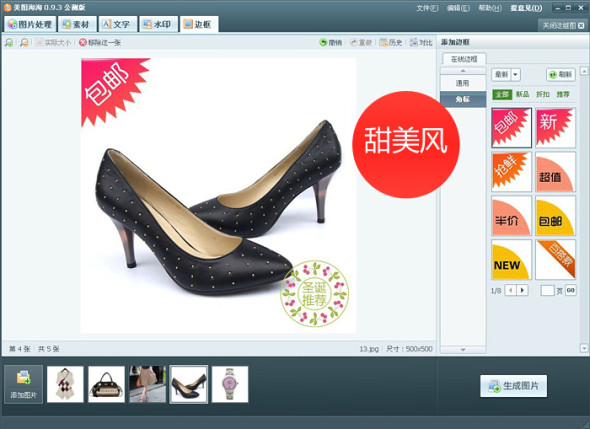Click the 尺寸：500x500 status text
The height and width of the screenshot is (429, 590).
[409, 349]
